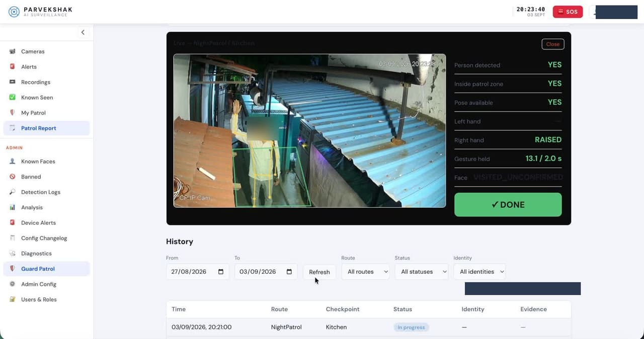This screenshot has height=339, width=644.
Task: View the Config Changelog
Action: (x=46, y=238)
